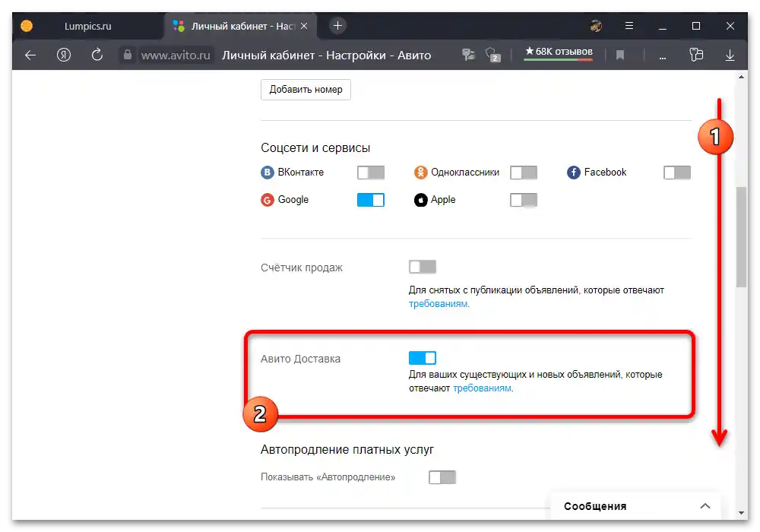This screenshot has width=760, height=532.
Task: Toggle the Facebook connection switch
Action: click(676, 173)
